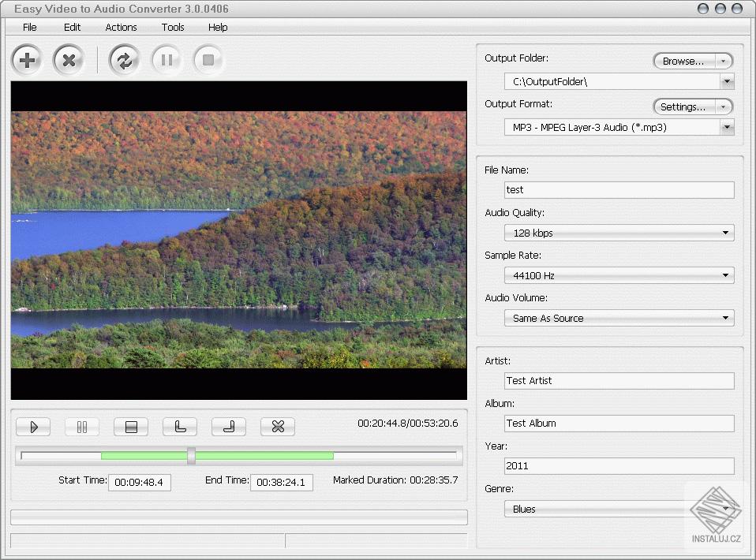This screenshot has width=756, height=560.
Task: Click the add file plus icon
Action: 28,60
